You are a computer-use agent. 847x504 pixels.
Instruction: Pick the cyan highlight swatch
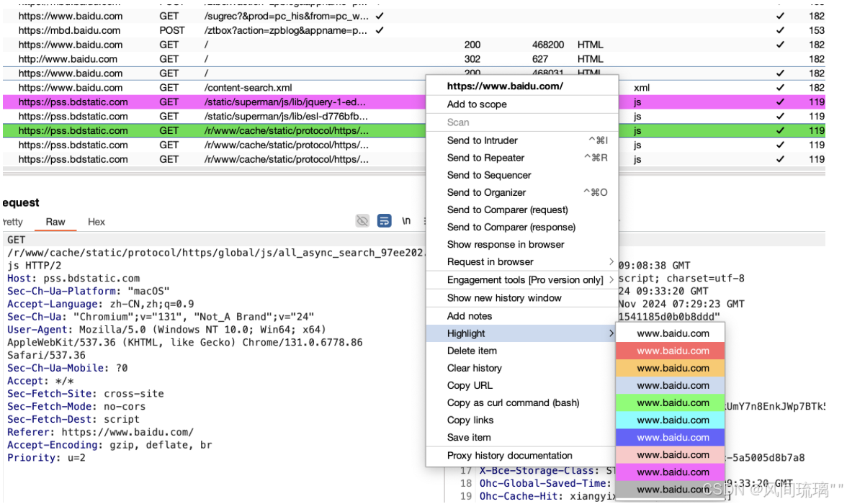click(670, 420)
